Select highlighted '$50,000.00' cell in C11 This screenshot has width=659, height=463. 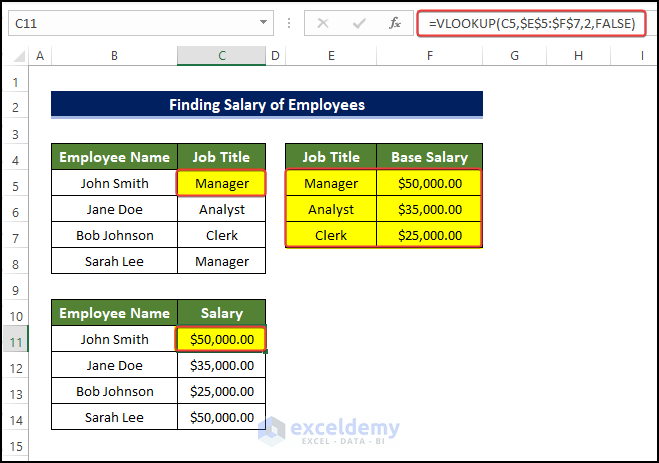click(x=221, y=339)
